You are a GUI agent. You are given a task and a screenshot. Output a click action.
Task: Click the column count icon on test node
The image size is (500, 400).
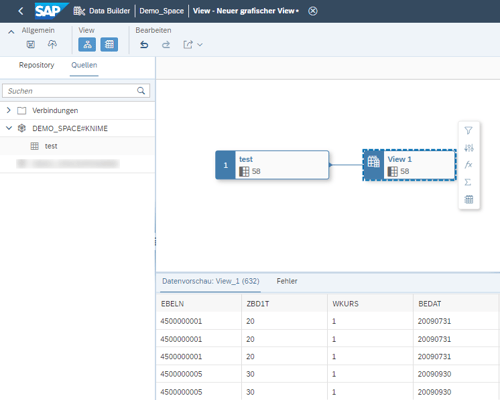click(244, 172)
